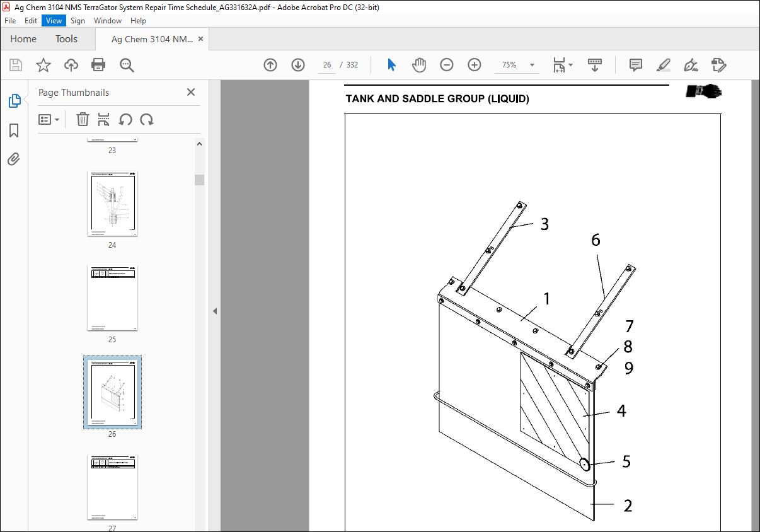This screenshot has height=532, width=760.
Task: Select the page 24 thumbnail
Action: 112,204
